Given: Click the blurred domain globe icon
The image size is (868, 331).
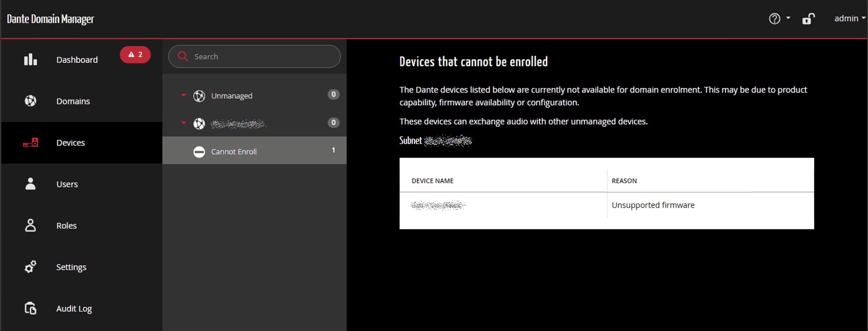Looking at the screenshot, I should tap(199, 124).
